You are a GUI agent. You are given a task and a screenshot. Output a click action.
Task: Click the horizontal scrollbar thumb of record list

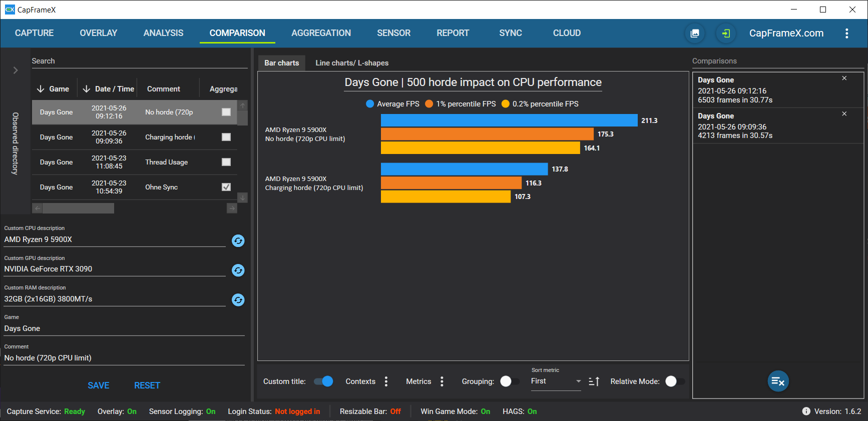point(78,208)
